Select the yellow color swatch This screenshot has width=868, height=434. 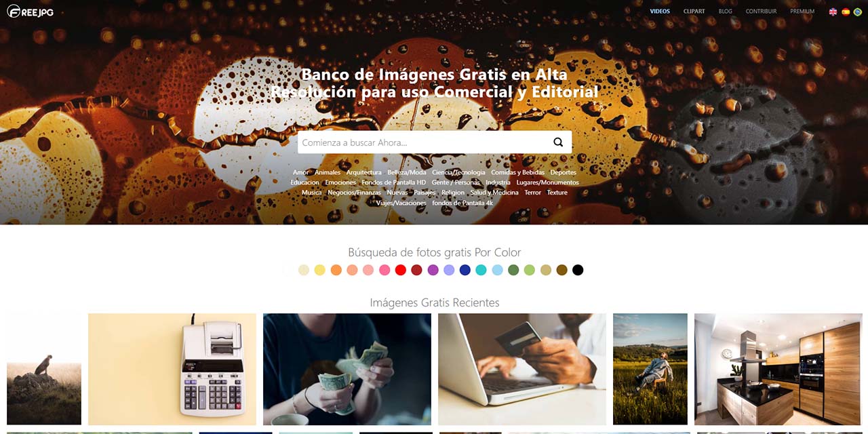(x=320, y=270)
